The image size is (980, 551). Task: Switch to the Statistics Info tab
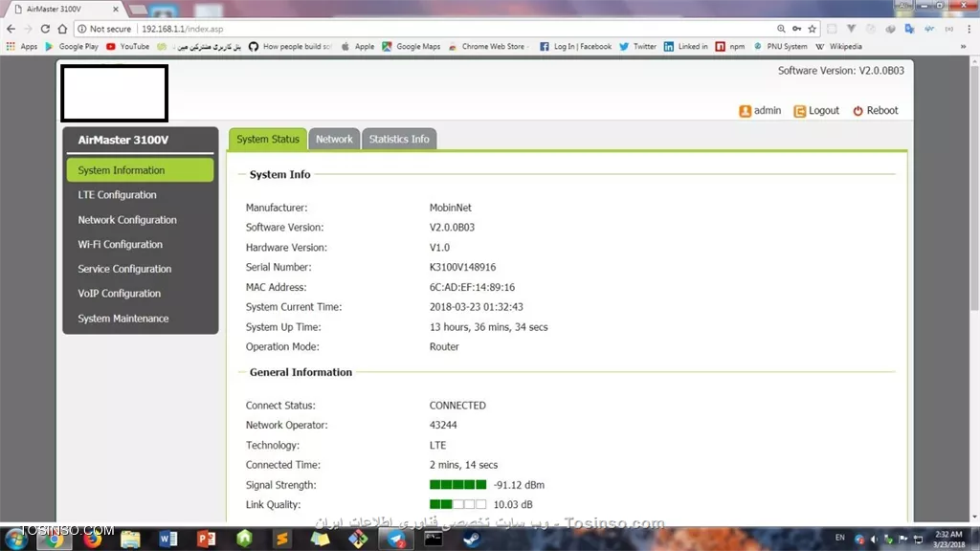coord(399,139)
